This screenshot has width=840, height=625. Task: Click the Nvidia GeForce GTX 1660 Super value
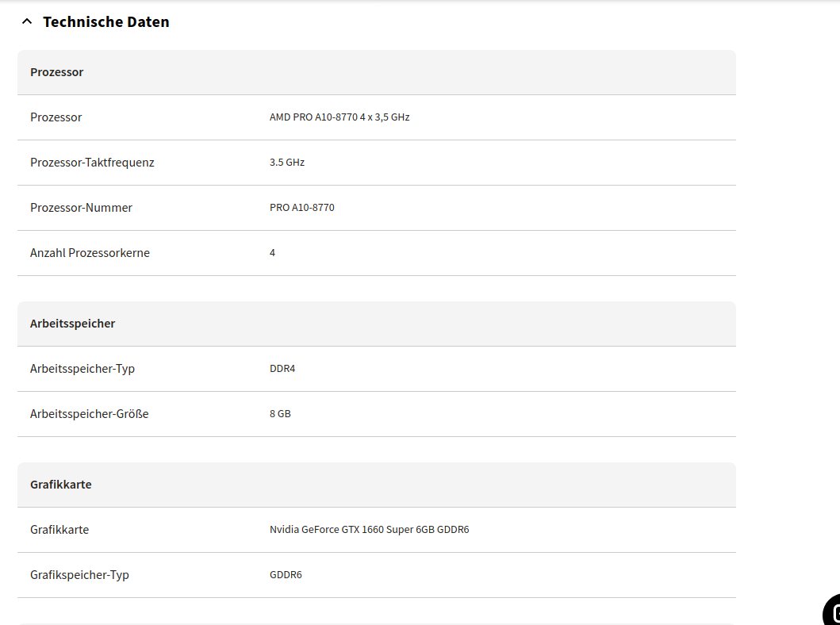coord(369,530)
